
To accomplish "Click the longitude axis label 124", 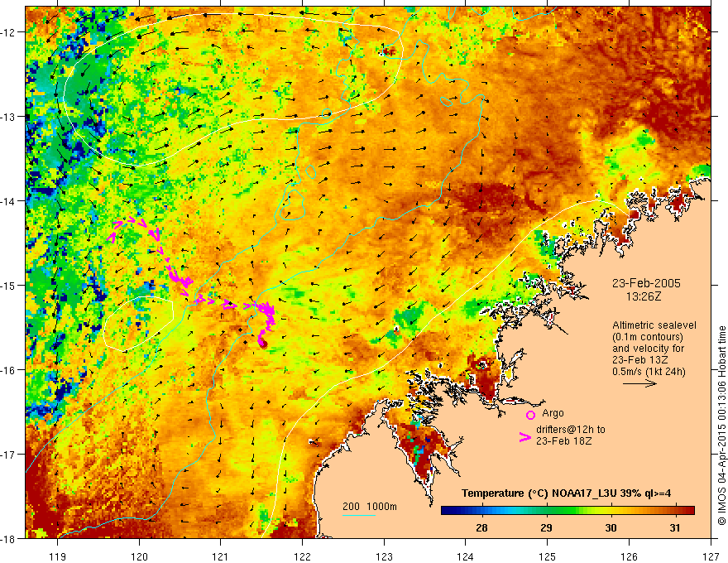I will 466,556.
